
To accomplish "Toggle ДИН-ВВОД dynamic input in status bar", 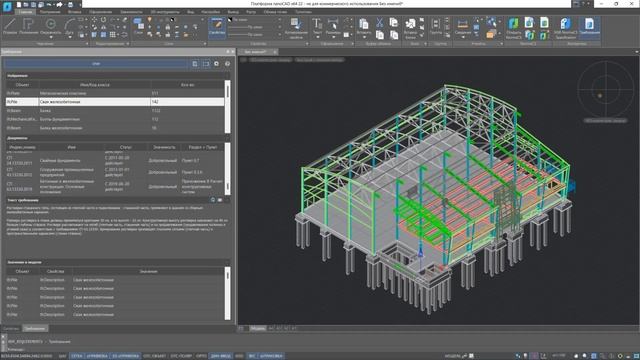I will 221,356.
